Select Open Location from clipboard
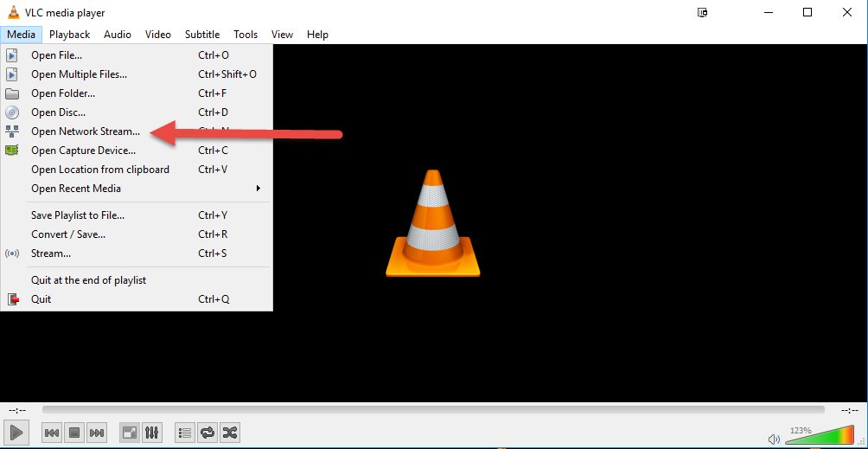The height and width of the screenshot is (449, 868). pyautogui.click(x=137, y=170)
